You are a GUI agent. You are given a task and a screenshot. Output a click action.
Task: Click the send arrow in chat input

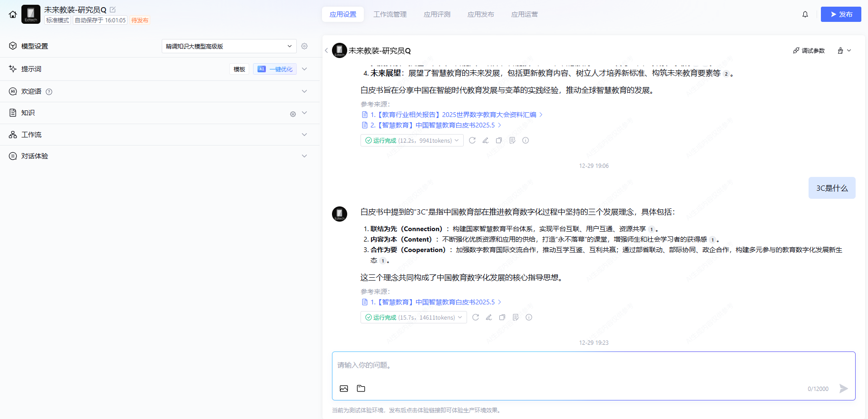coord(843,389)
